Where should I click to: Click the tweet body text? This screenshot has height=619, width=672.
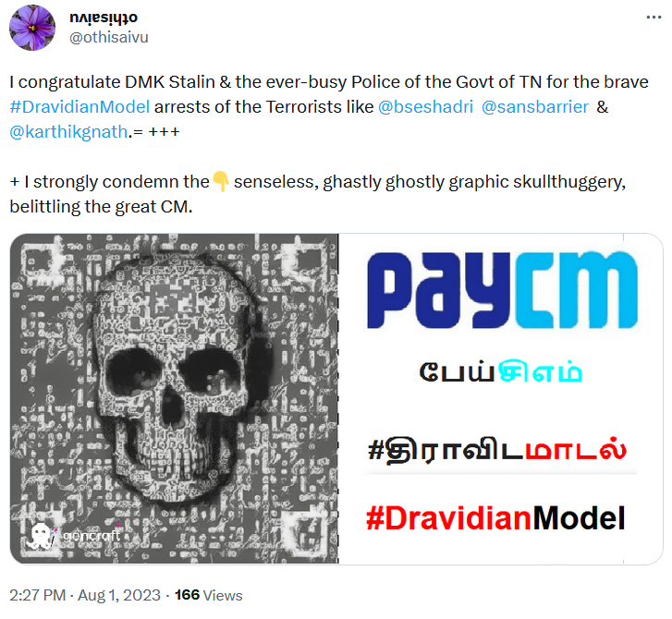coord(330,144)
